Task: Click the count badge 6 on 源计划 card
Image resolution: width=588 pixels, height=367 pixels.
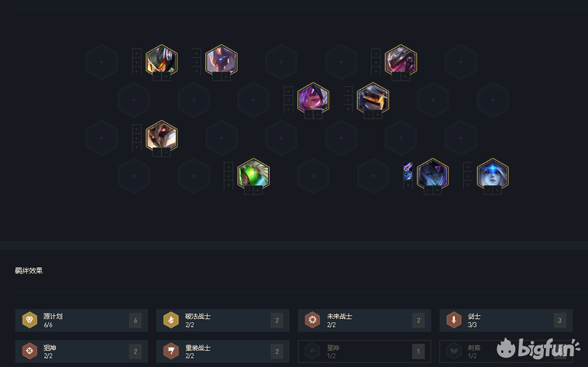Action: click(136, 321)
